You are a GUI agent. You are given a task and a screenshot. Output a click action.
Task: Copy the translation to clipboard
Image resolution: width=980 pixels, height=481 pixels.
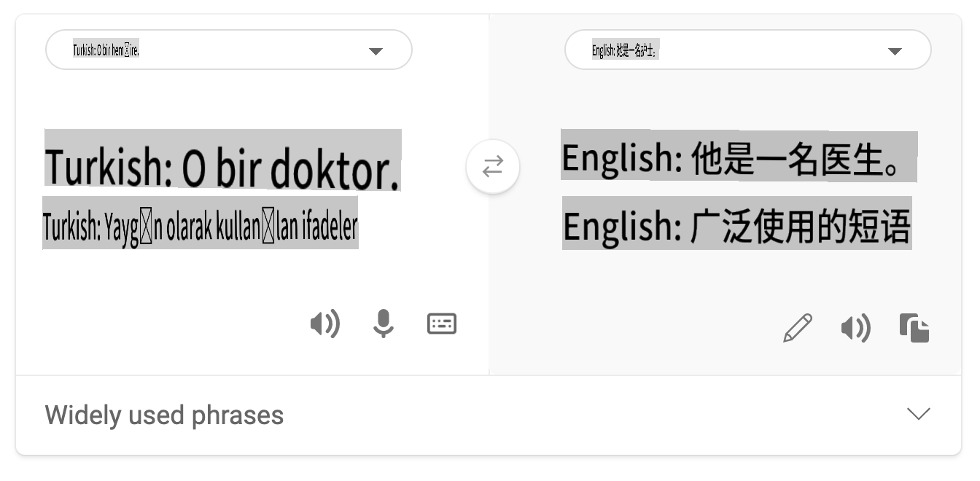pyautogui.click(x=914, y=328)
